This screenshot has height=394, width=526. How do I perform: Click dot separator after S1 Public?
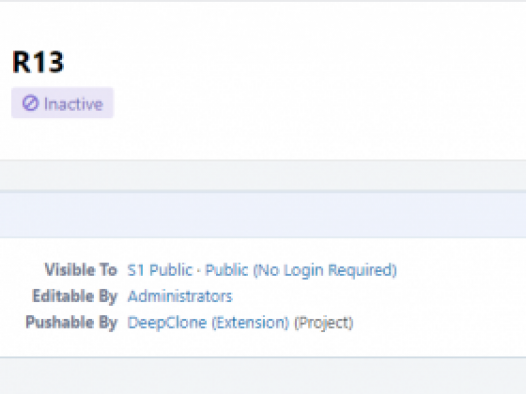coord(199,271)
